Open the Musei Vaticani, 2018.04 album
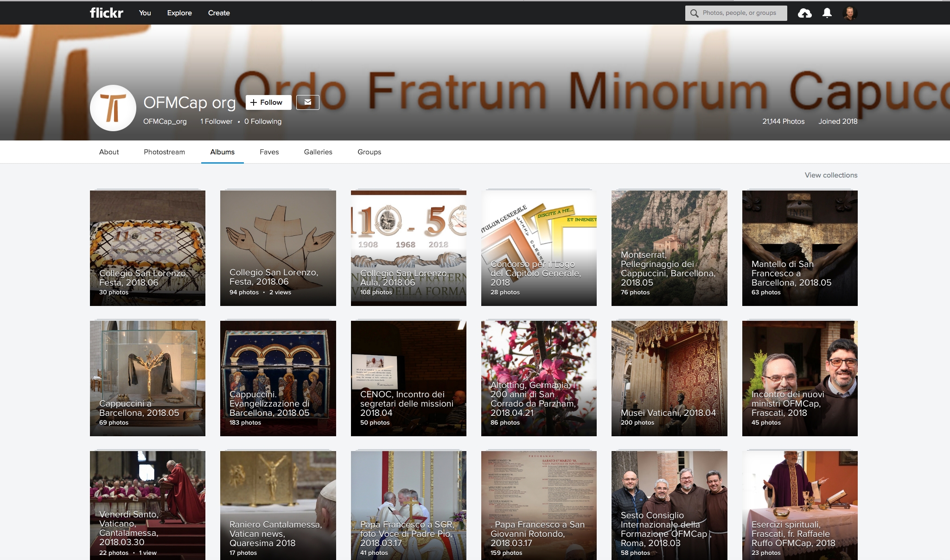The height and width of the screenshot is (560, 950). click(669, 378)
